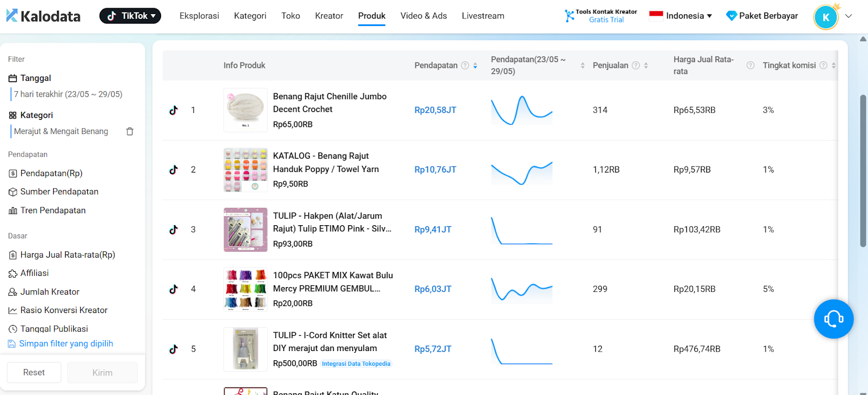Sort by Pendapatan(23/05 ~ 29/05) arrows
868x395 pixels.
pos(583,65)
